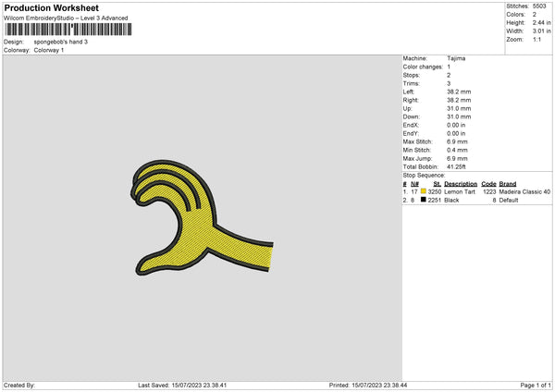Click the Total Bobbin value 41.25ft

pyautogui.click(x=456, y=166)
